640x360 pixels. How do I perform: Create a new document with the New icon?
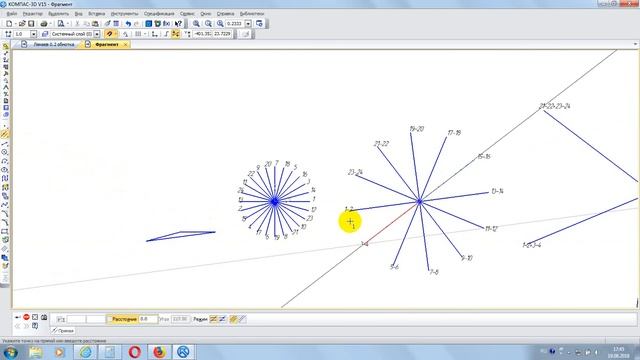pyautogui.click(x=9, y=24)
